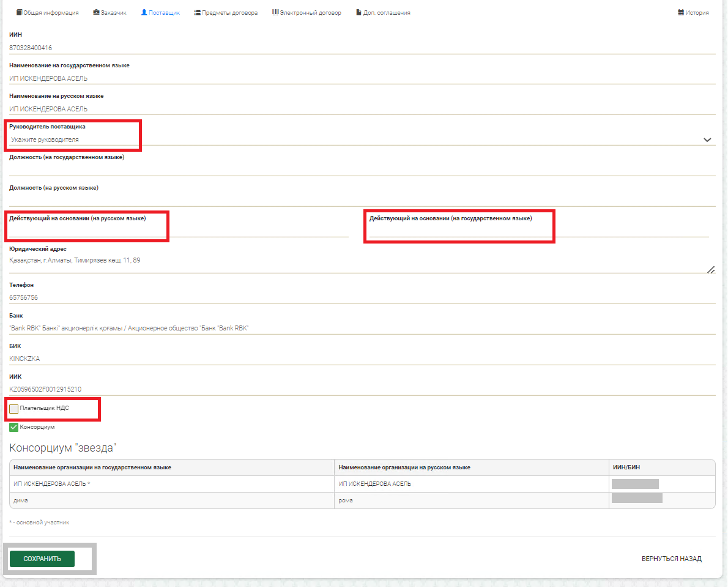Click the calendar icon beside История

(x=681, y=12)
